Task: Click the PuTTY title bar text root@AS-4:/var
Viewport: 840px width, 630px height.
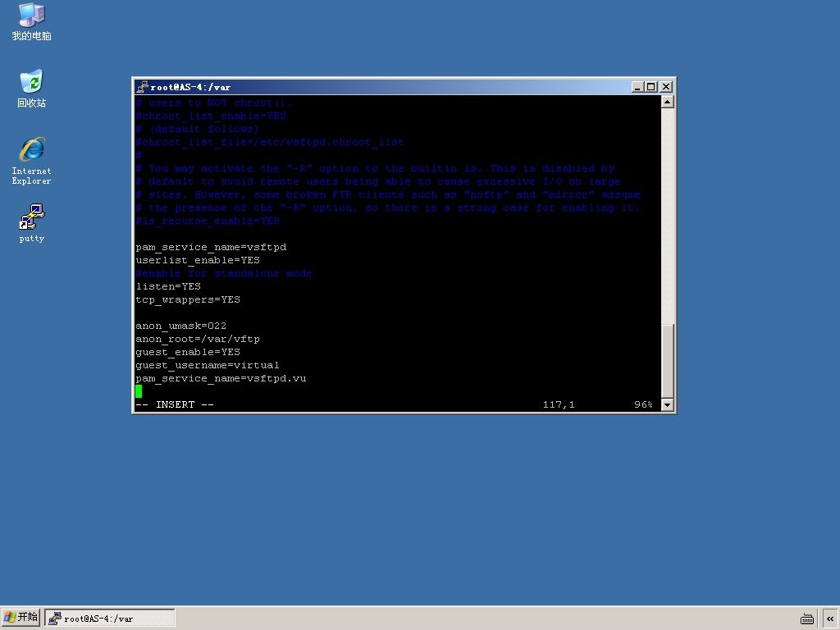Action: pyautogui.click(x=190, y=87)
